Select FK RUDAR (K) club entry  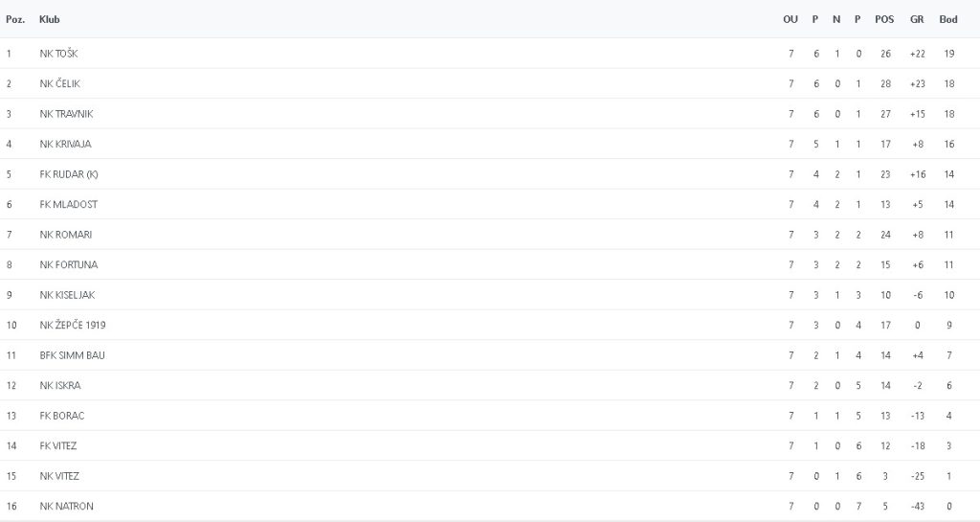[68, 174]
